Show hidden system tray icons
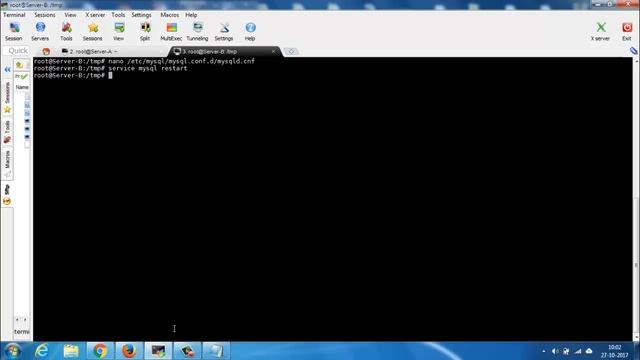The width and height of the screenshot is (640, 360). pos(544,351)
